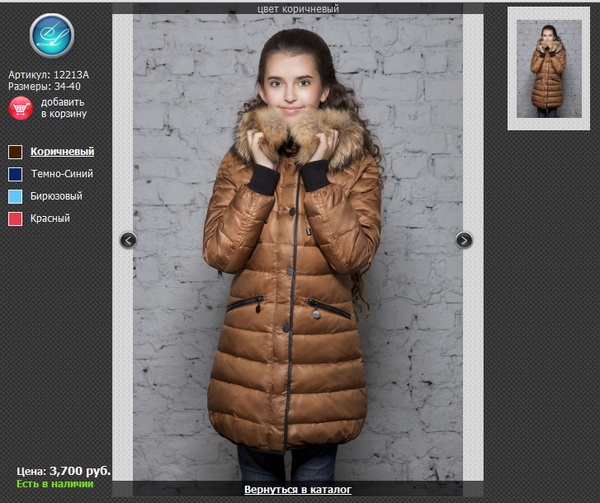600x503 pixels.
Task: Click the round blue store logo
Action: (51, 36)
